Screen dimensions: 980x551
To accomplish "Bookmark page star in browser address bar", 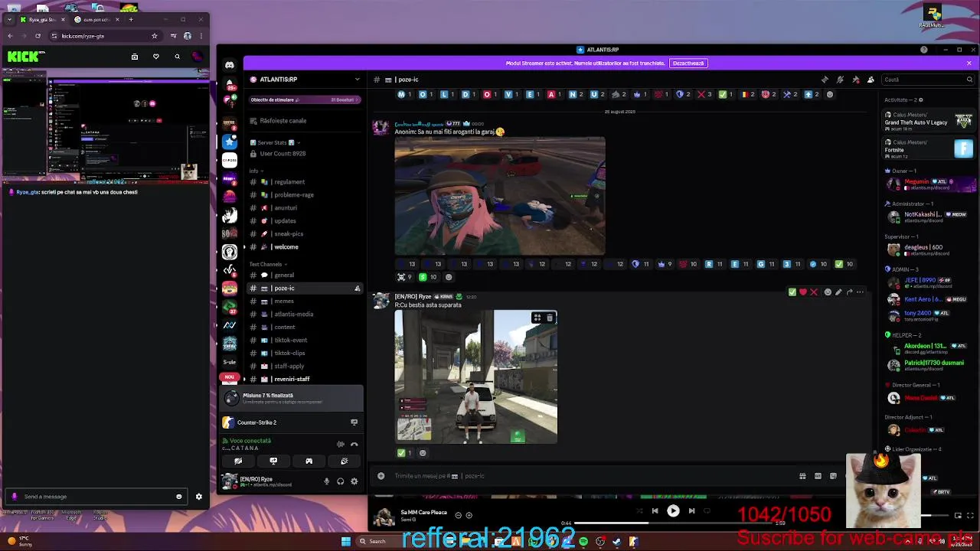I will click(155, 36).
